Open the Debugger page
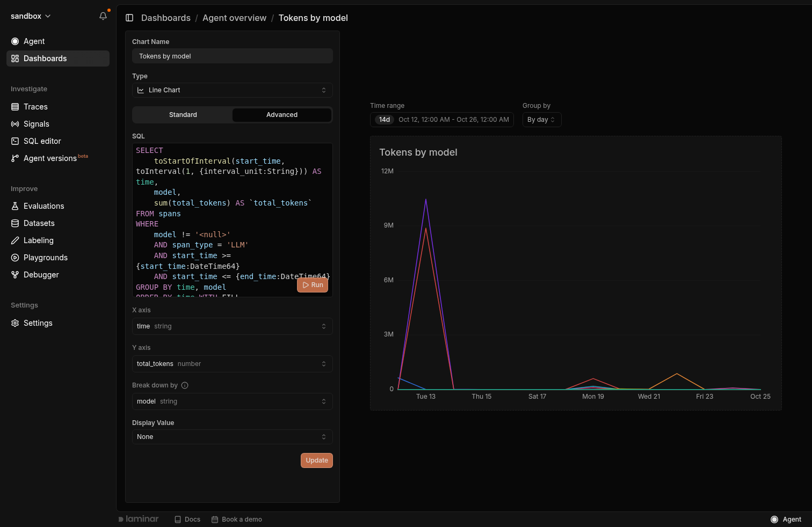812x527 pixels. [x=58, y=275]
